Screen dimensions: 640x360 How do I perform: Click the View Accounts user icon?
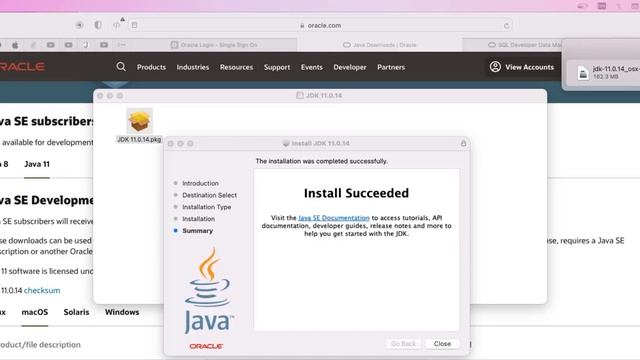[495, 67]
